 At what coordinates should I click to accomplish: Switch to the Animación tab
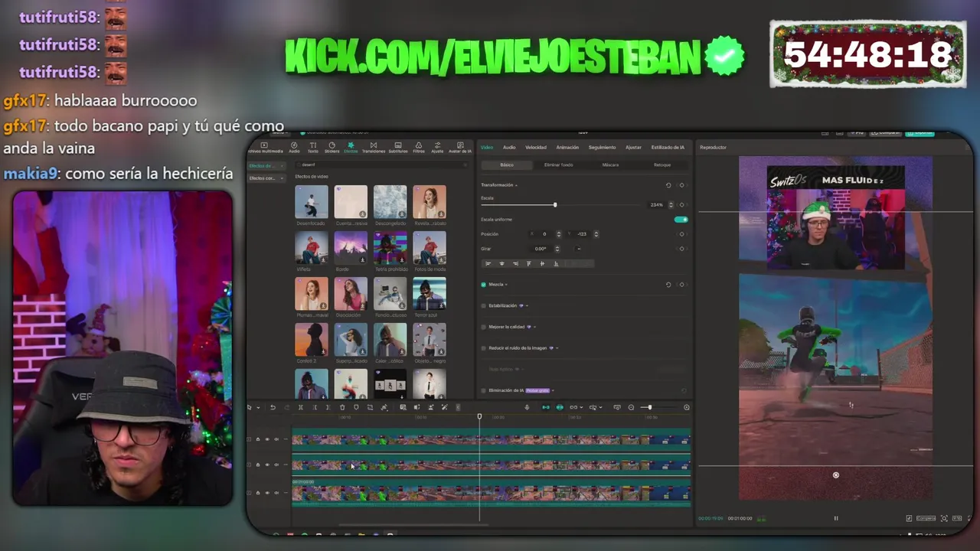(567, 147)
